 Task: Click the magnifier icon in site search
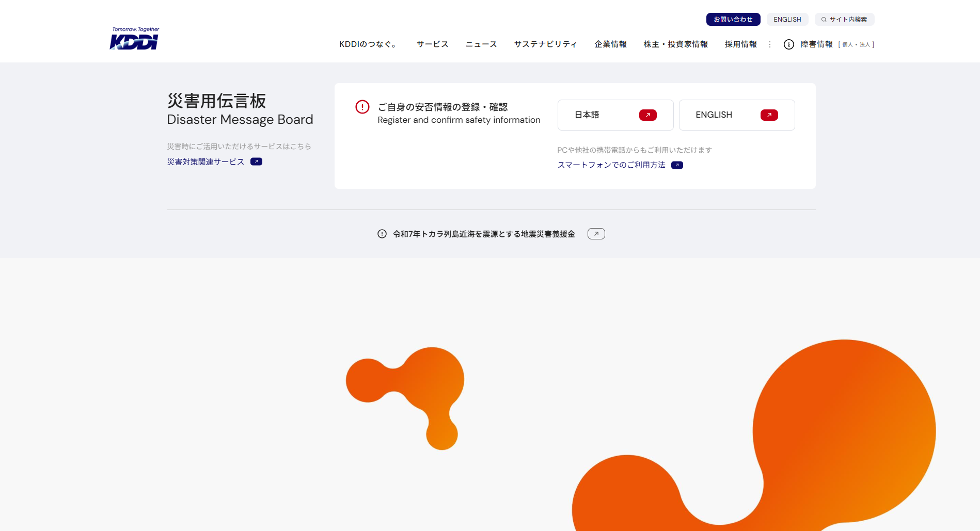[824, 20]
